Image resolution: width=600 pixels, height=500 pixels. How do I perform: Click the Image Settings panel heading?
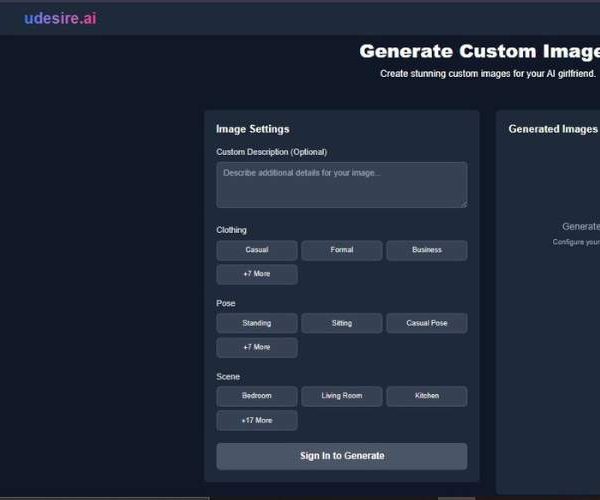point(253,129)
